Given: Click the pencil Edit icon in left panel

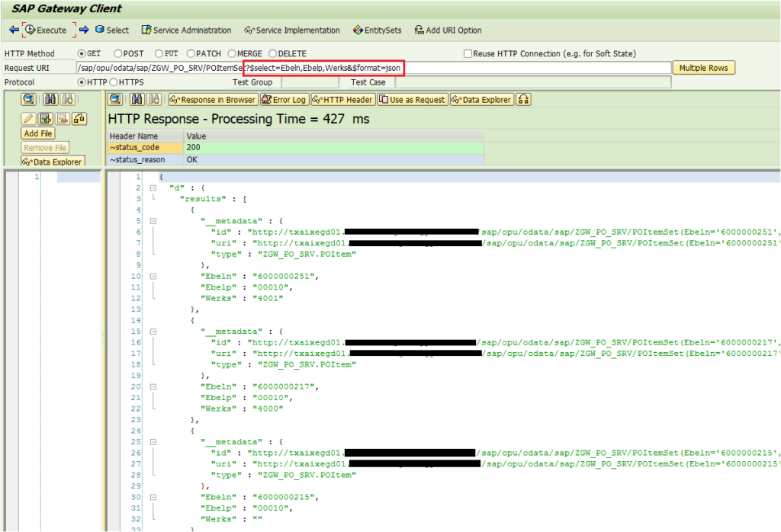Looking at the screenshot, I should 29,118.
